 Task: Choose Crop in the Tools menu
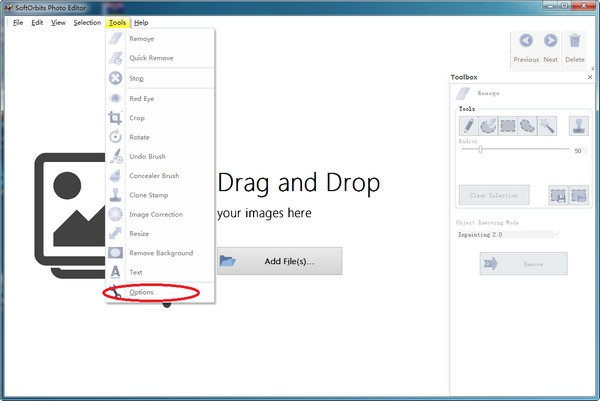pyautogui.click(x=160, y=118)
